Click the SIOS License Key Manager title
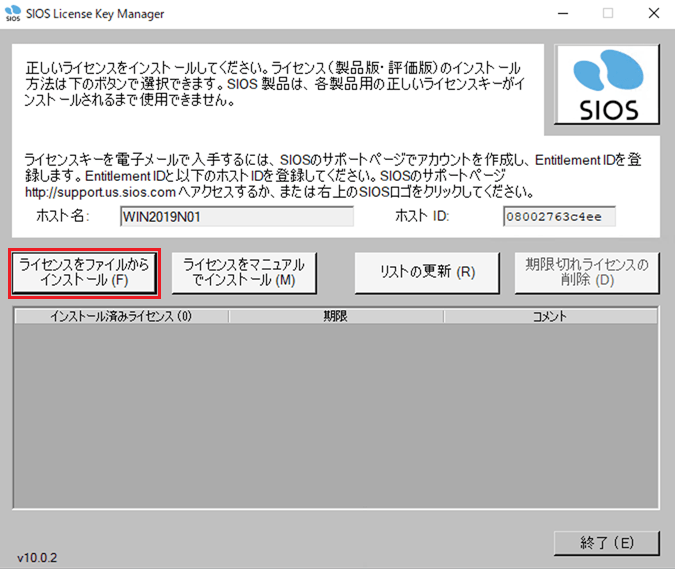Screen dimensions: 675x569 95,14
